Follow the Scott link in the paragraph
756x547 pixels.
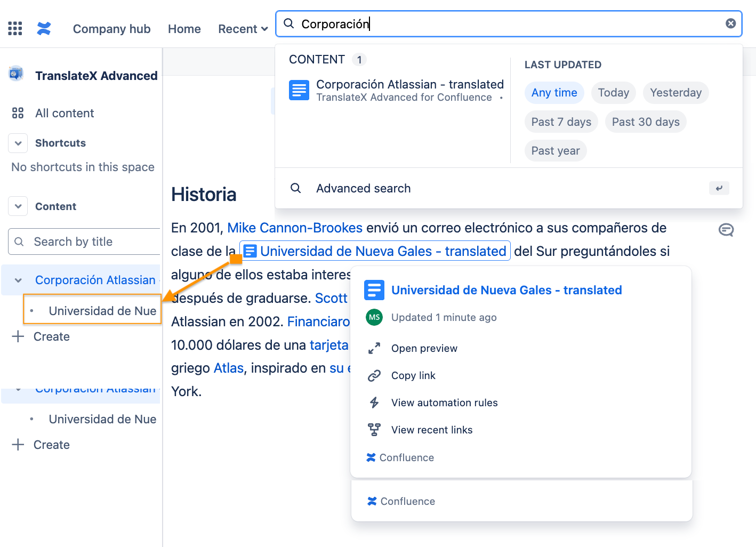(x=331, y=298)
